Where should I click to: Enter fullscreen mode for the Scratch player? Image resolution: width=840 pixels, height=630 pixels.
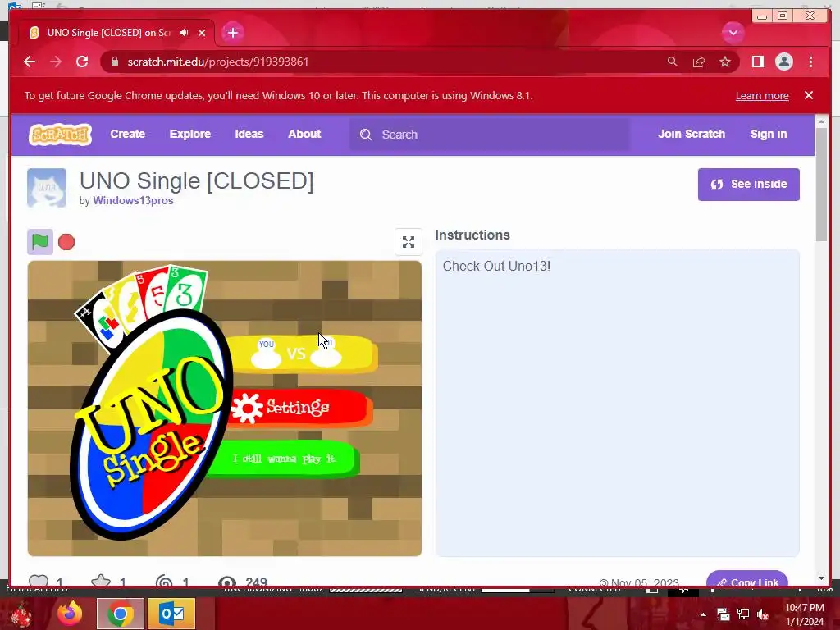click(409, 242)
